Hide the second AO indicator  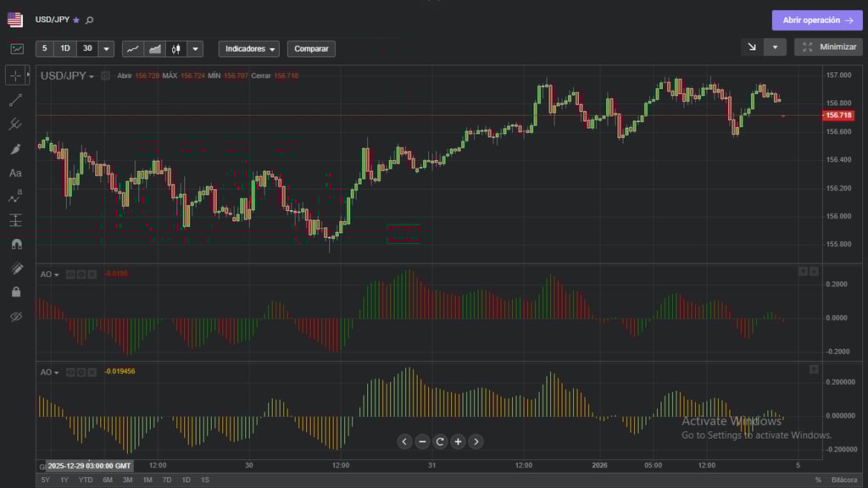pyautogui.click(x=70, y=373)
